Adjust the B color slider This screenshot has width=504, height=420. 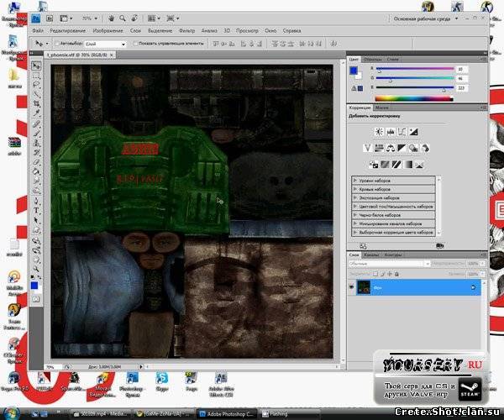click(x=415, y=87)
